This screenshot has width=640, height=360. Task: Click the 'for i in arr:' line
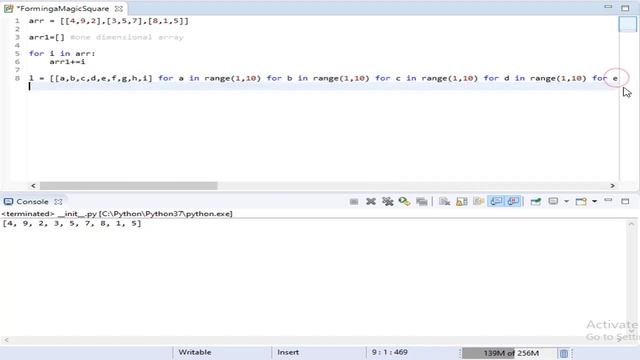pos(62,53)
